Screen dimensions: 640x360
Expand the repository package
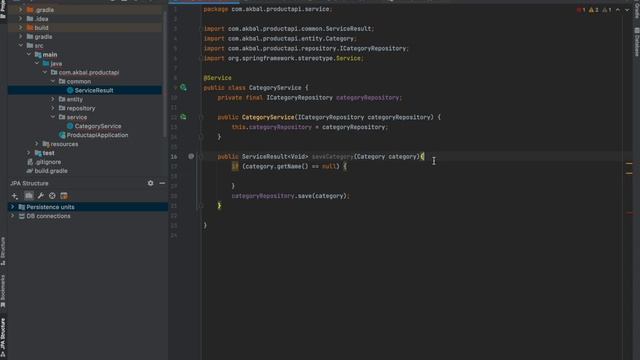[x=53, y=108]
